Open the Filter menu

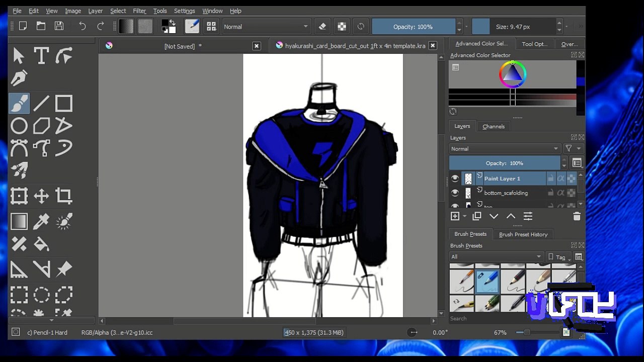(x=139, y=11)
